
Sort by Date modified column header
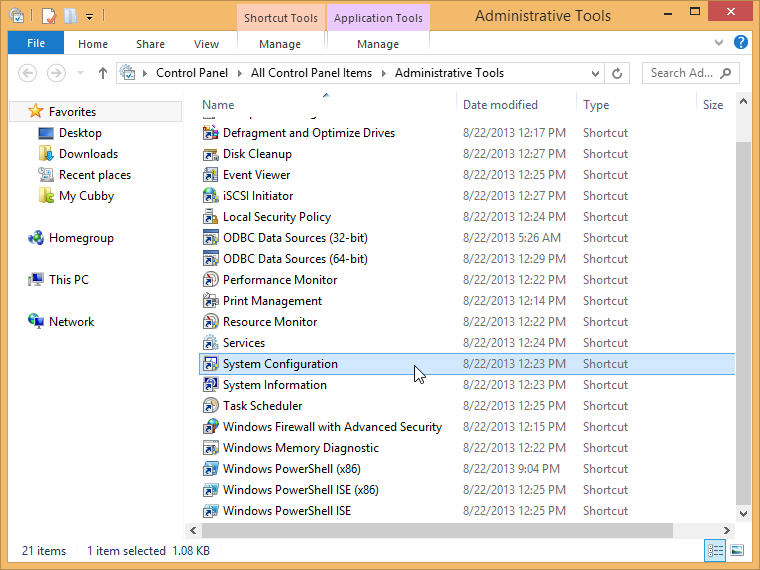pos(500,105)
